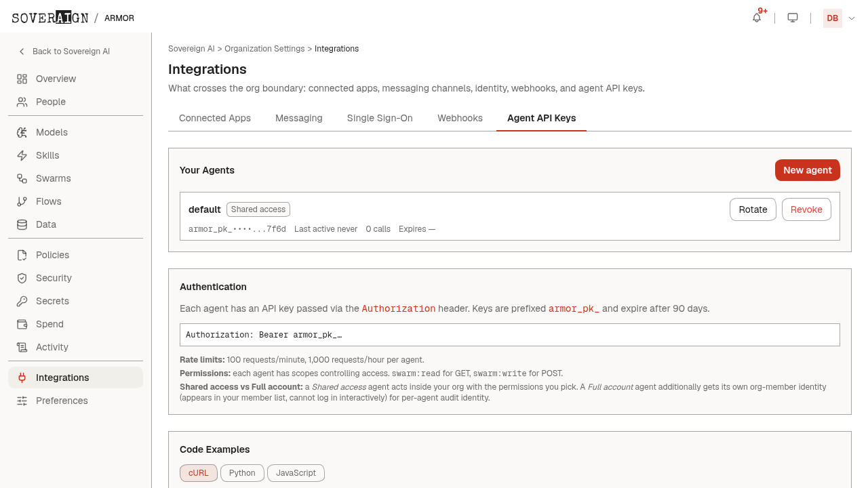Viewport: 868px width, 488px height.
Task: Click the back arrow beside Back to Sovereign AI
Action: click(x=22, y=52)
